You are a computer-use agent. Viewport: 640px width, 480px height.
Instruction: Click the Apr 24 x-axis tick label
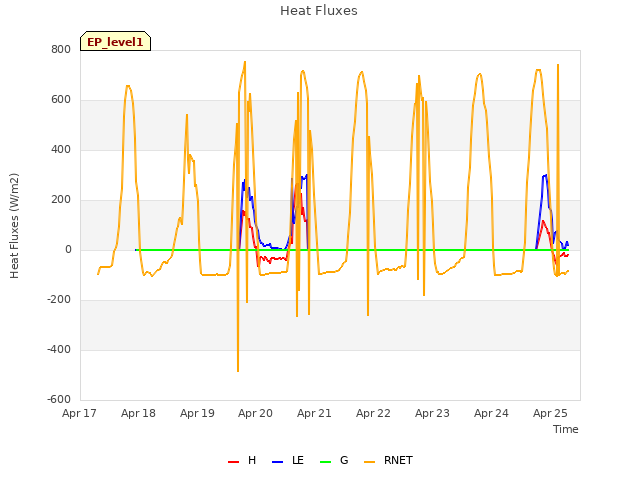click(491, 413)
